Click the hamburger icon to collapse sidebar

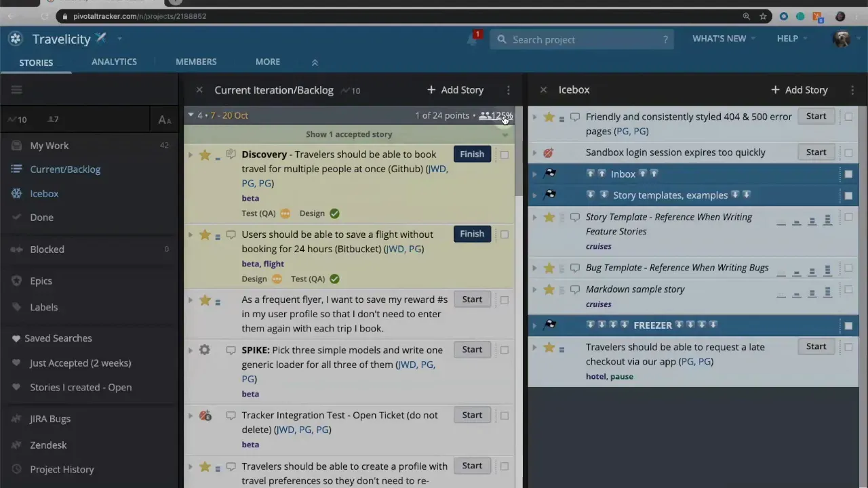(x=17, y=90)
